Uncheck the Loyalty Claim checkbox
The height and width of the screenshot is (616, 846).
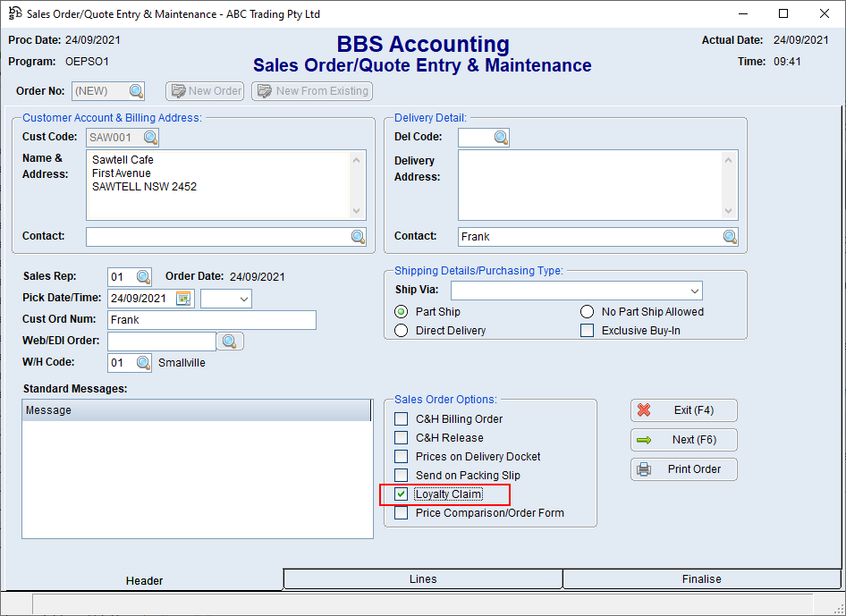tap(402, 494)
